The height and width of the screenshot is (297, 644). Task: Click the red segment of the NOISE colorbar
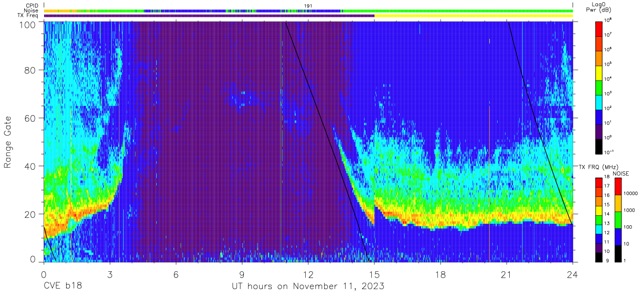[x=618, y=186]
